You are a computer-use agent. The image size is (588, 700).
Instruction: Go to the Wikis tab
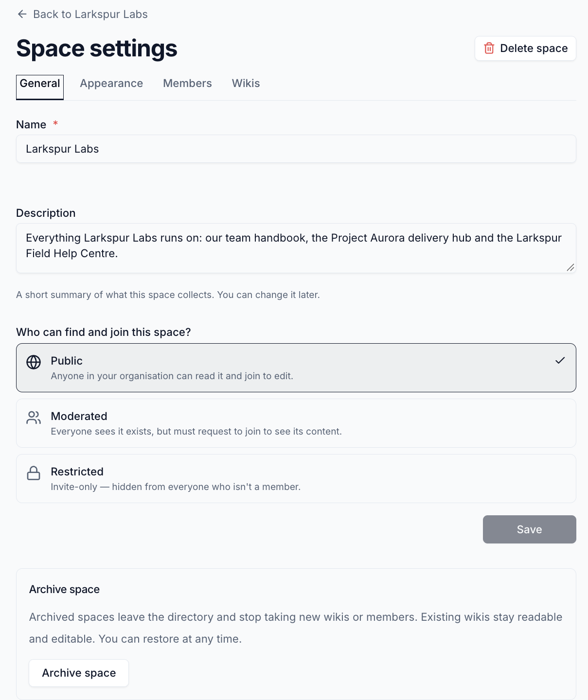tap(246, 83)
